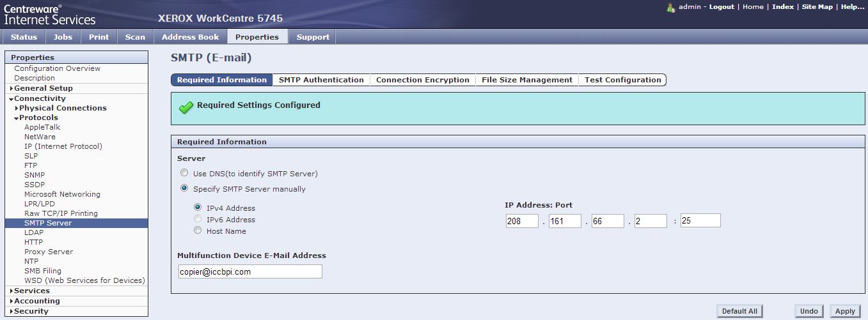Click the Centreware Internet Services logo

[50, 14]
